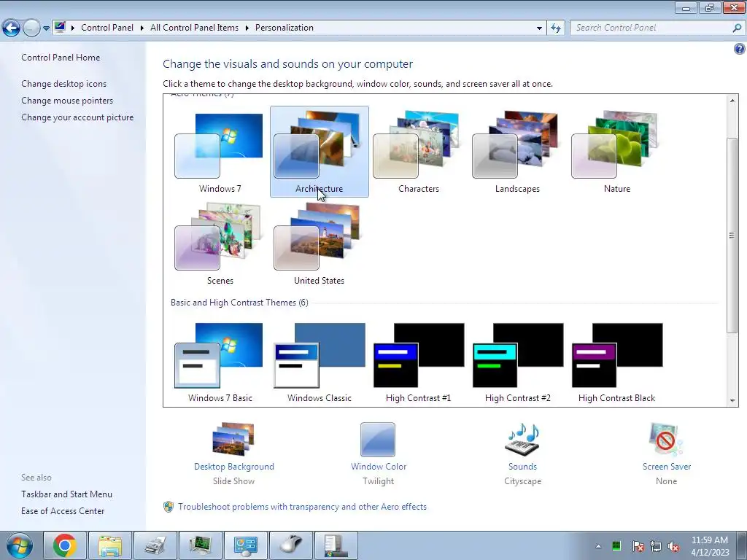
Task: Click the Desktop Background link text
Action: click(x=234, y=467)
